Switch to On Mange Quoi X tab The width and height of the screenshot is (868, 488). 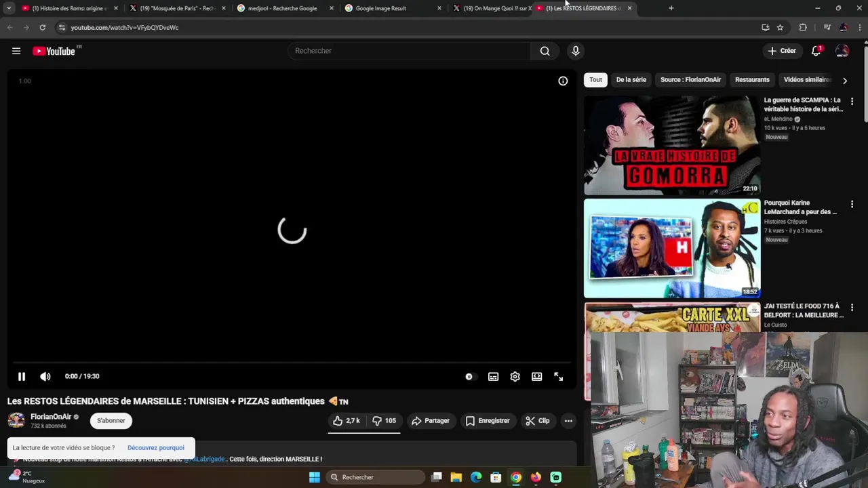coord(492,8)
